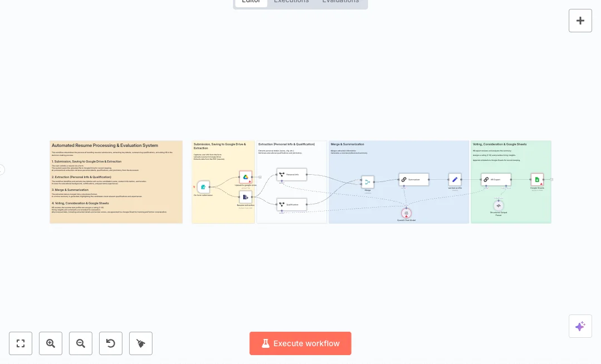Screen dimensions: 601x364
Task: Select the On form submission trigger node
Action: pos(204,187)
